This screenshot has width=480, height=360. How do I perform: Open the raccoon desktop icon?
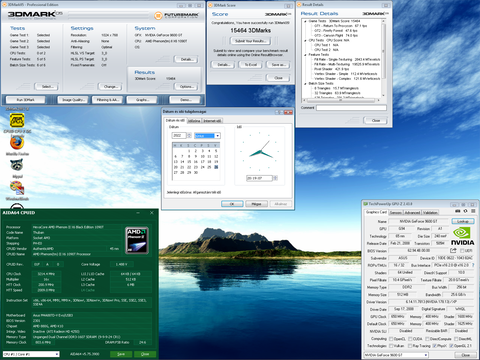(16, 165)
